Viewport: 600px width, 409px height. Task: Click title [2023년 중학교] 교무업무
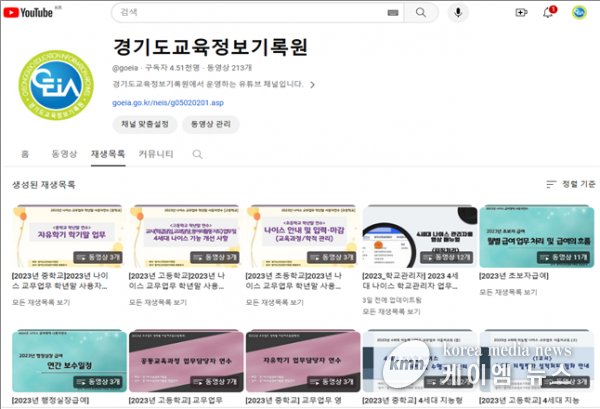pyautogui.click(x=293, y=401)
